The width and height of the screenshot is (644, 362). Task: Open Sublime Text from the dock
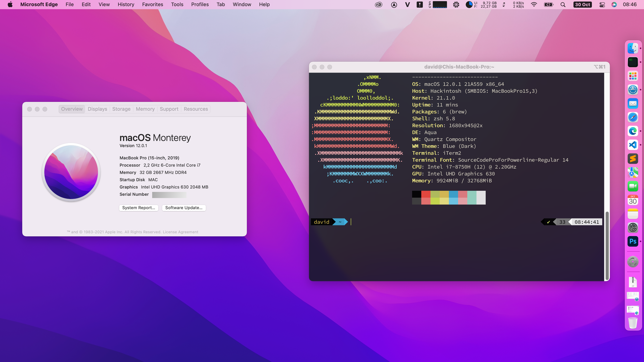tap(633, 159)
